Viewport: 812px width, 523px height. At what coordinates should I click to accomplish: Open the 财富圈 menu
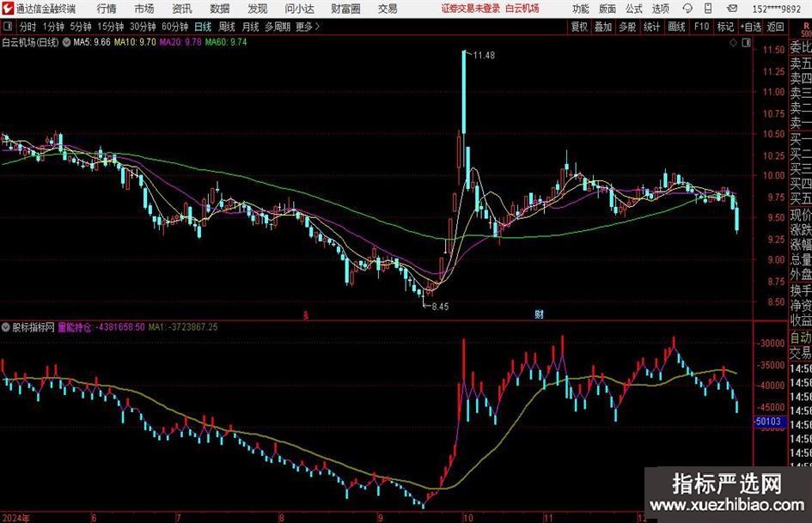coord(345,9)
